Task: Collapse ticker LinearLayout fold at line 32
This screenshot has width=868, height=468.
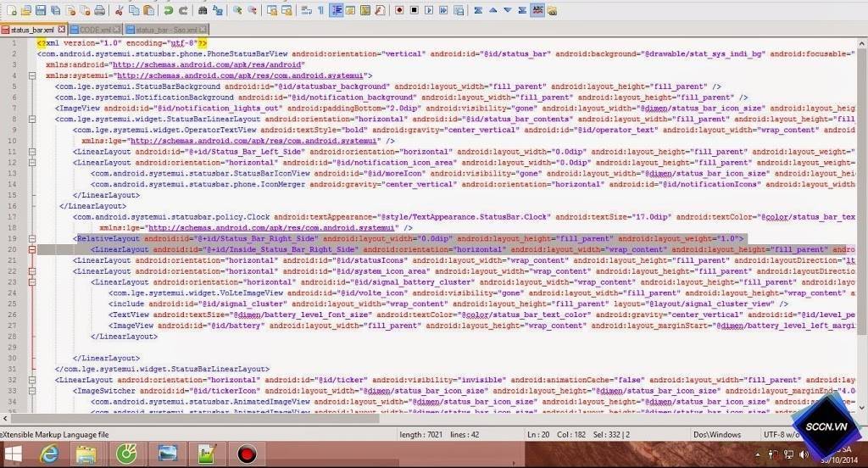Action: [x=32, y=380]
